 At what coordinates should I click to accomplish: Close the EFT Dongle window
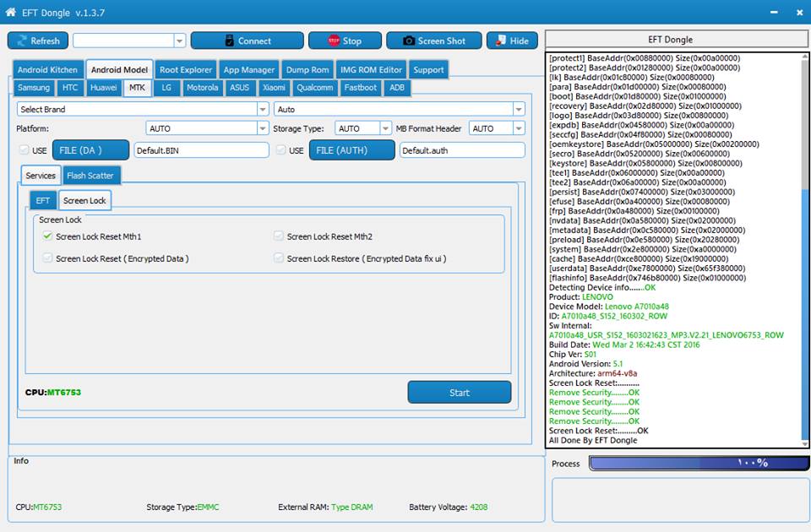coord(799,13)
